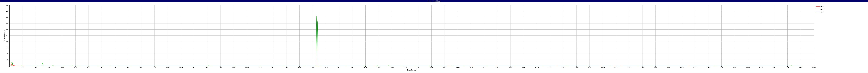Viewport: 868px width, 73px height.
Task: Click the 4000 x-axis tick label
Action: pos(537,68)
